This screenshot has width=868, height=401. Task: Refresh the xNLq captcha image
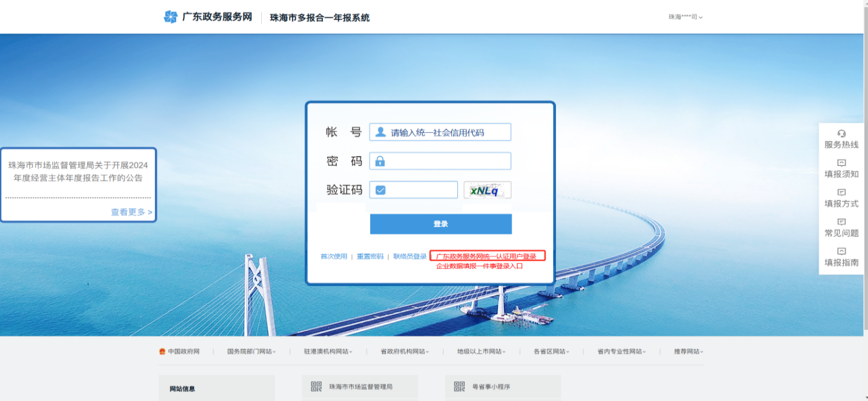[487, 190]
